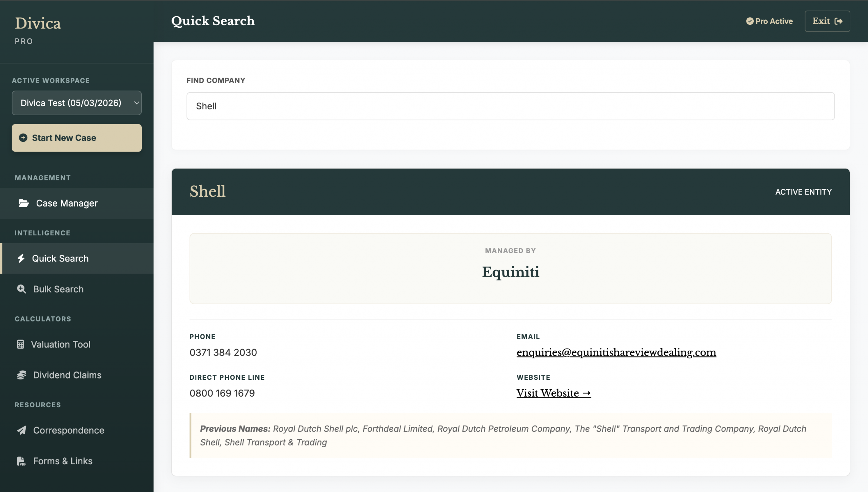This screenshot has width=868, height=492.
Task: Click the coins icon beside Dividend Claims
Action: pyautogui.click(x=22, y=375)
